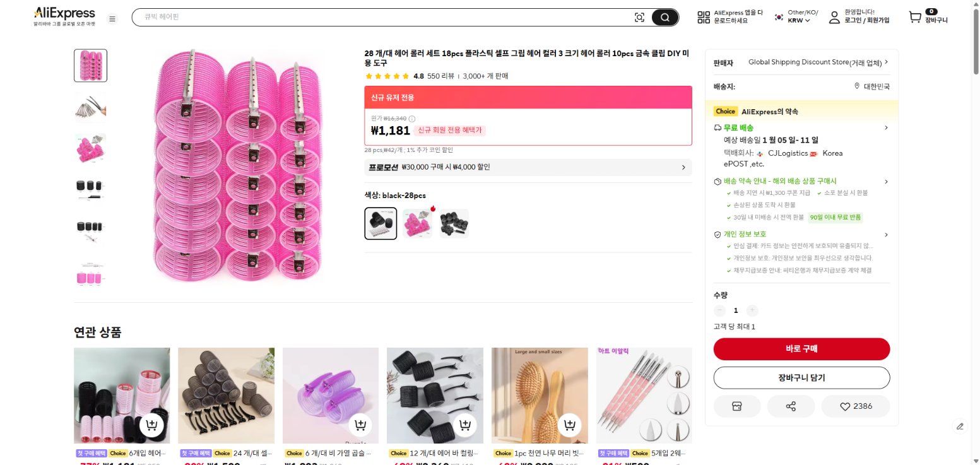Screen dimensions: 980x465
Task: Open the seller's store via the storefront icon
Action: pyautogui.click(x=736, y=406)
